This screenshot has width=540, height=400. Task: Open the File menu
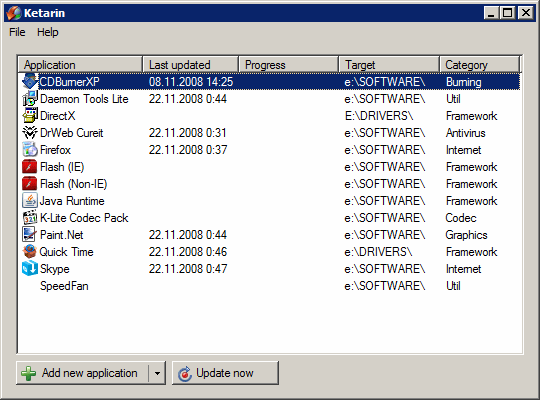[17, 32]
